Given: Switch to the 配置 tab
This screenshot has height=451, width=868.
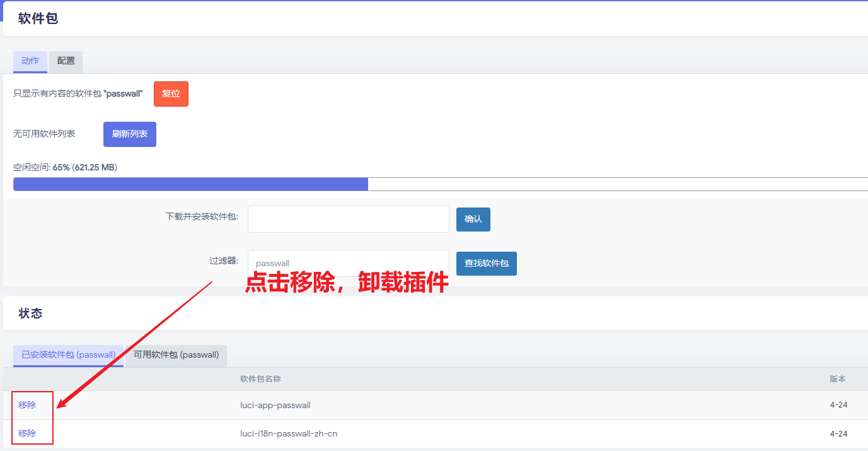Looking at the screenshot, I should tap(66, 62).
